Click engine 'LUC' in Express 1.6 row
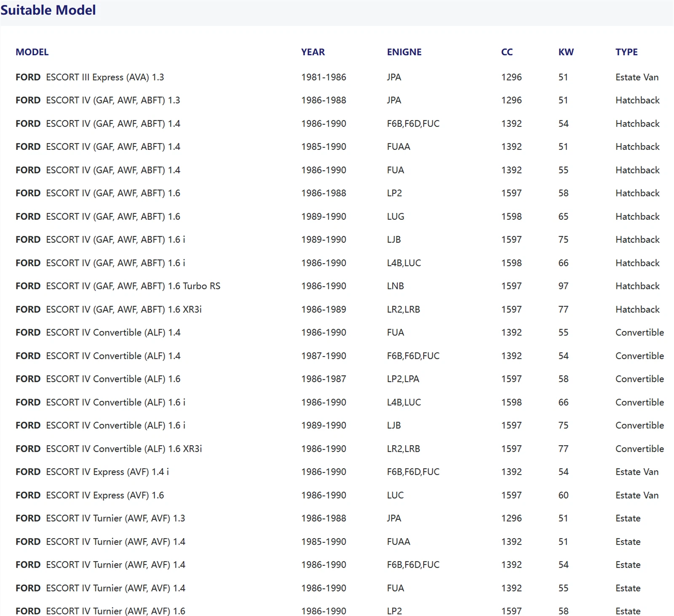The image size is (674, 616). point(395,495)
